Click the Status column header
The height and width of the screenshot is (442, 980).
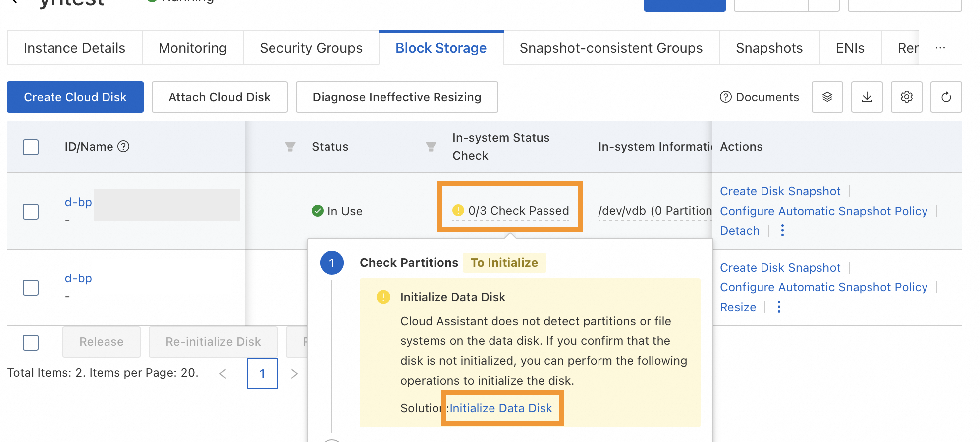(x=330, y=147)
